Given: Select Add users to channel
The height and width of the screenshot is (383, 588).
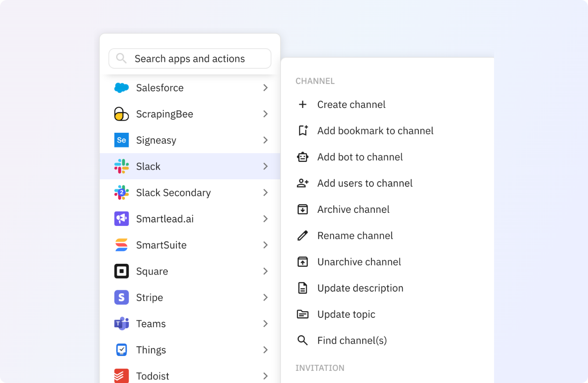Looking at the screenshot, I should [388, 183].
